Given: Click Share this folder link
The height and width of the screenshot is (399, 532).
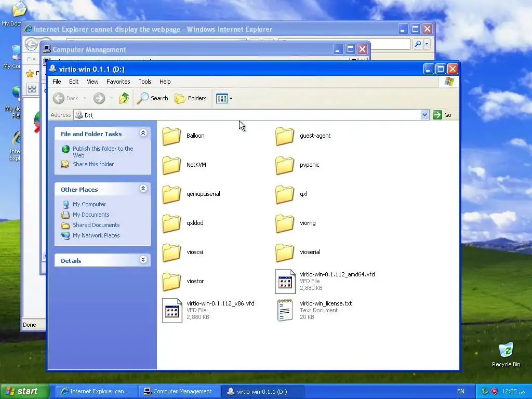Looking at the screenshot, I should (x=94, y=164).
